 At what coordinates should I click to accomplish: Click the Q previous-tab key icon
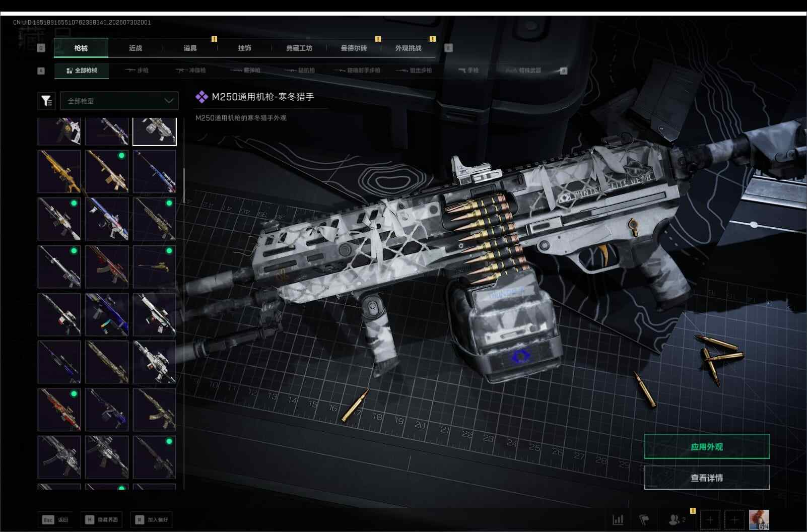point(41,48)
